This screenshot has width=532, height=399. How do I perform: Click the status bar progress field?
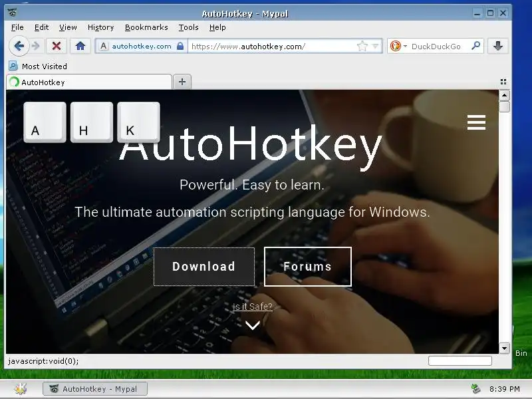pos(460,360)
